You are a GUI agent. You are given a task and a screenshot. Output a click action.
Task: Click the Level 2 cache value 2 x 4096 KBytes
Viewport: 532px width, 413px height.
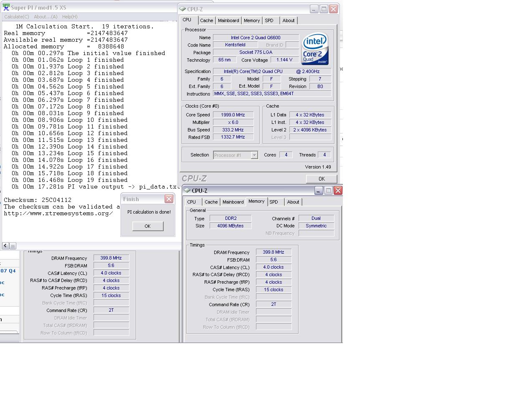[310, 130]
